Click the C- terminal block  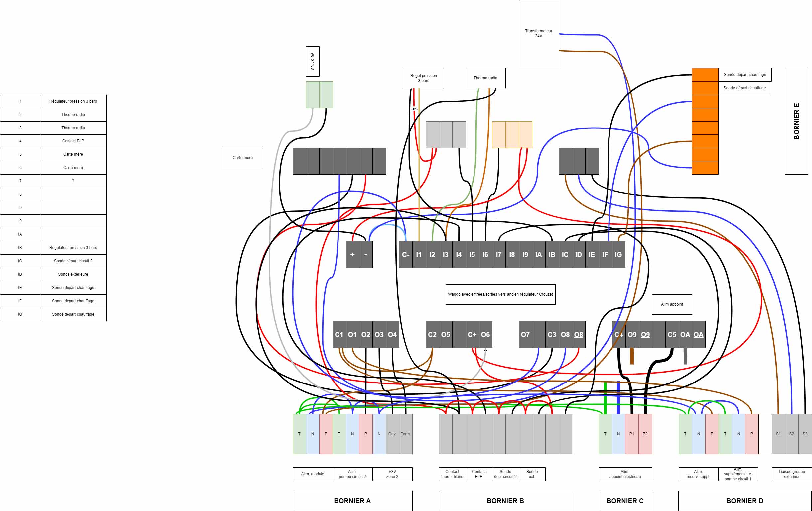pos(406,254)
